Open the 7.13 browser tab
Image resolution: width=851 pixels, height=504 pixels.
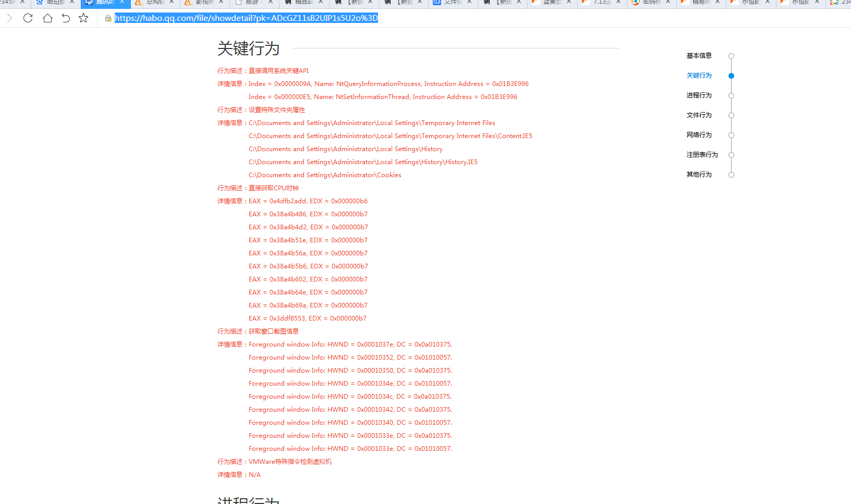coord(601,3)
